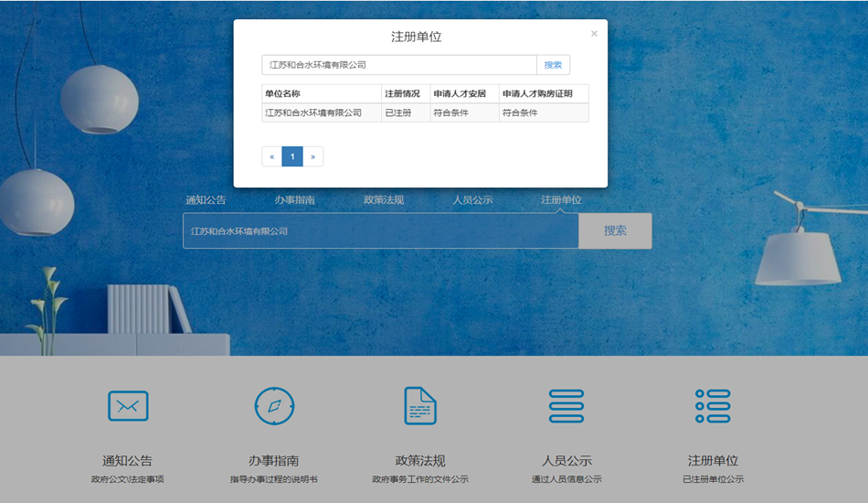Click the 政府事务工作的文件公示 description text

click(x=420, y=479)
